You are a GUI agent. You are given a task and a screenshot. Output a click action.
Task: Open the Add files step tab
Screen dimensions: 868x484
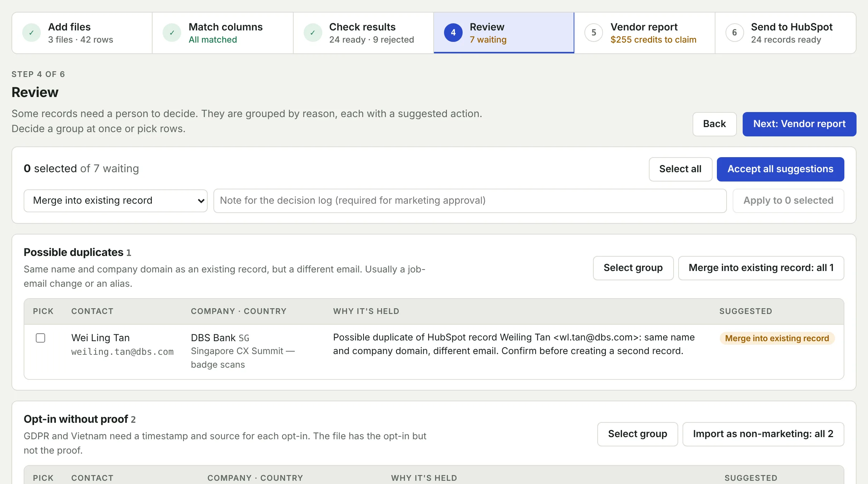(x=82, y=33)
